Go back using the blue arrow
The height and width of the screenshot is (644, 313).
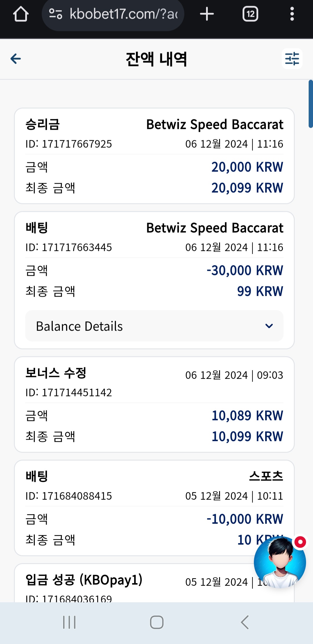[x=16, y=59]
